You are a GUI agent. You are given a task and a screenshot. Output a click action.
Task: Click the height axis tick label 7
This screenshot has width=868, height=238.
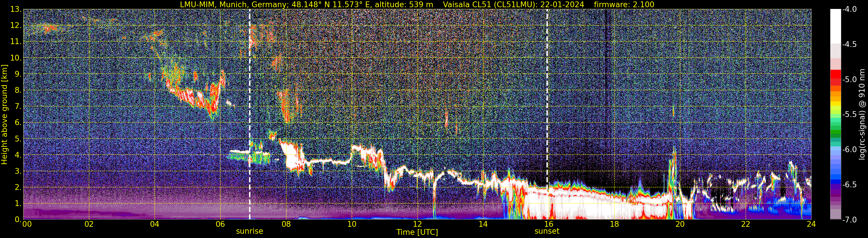(18, 107)
